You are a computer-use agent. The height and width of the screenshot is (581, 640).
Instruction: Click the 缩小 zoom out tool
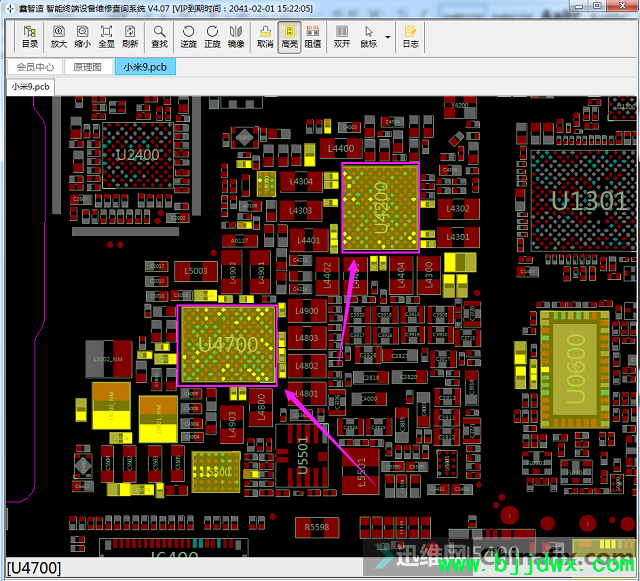(x=82, y=37)
